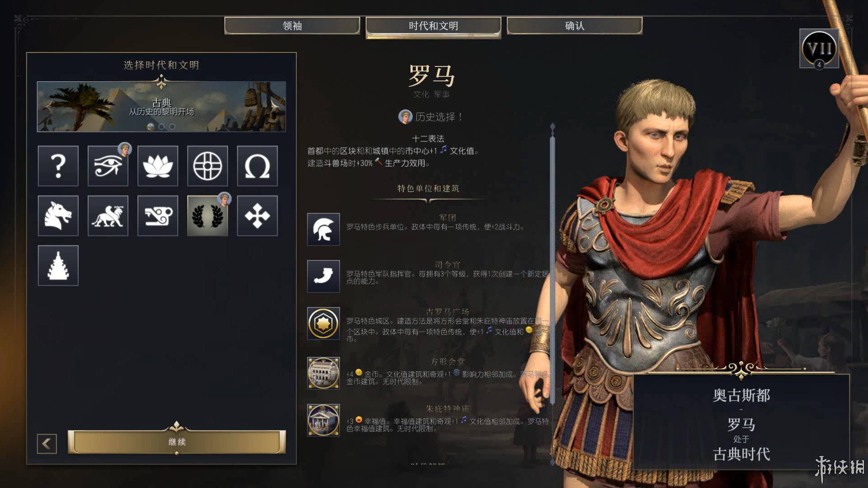
Task: Select the first age page dot
Action: coord(151,127)
